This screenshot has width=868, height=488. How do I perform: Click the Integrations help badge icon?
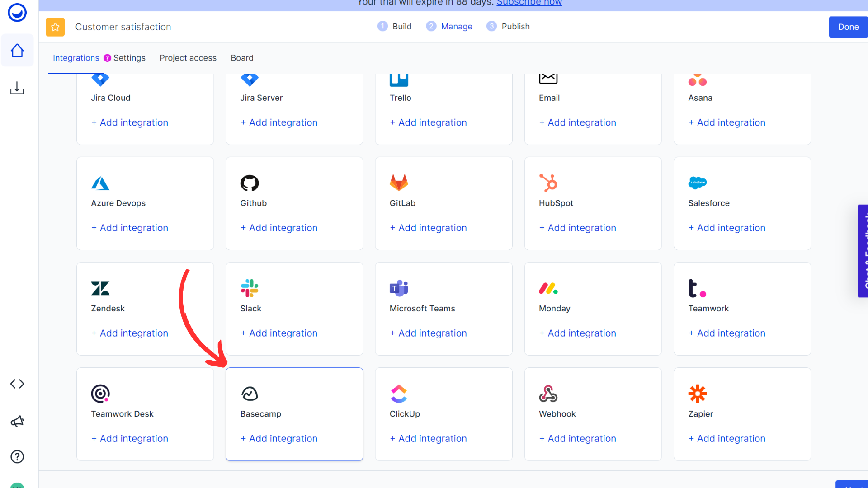point(107,58)
